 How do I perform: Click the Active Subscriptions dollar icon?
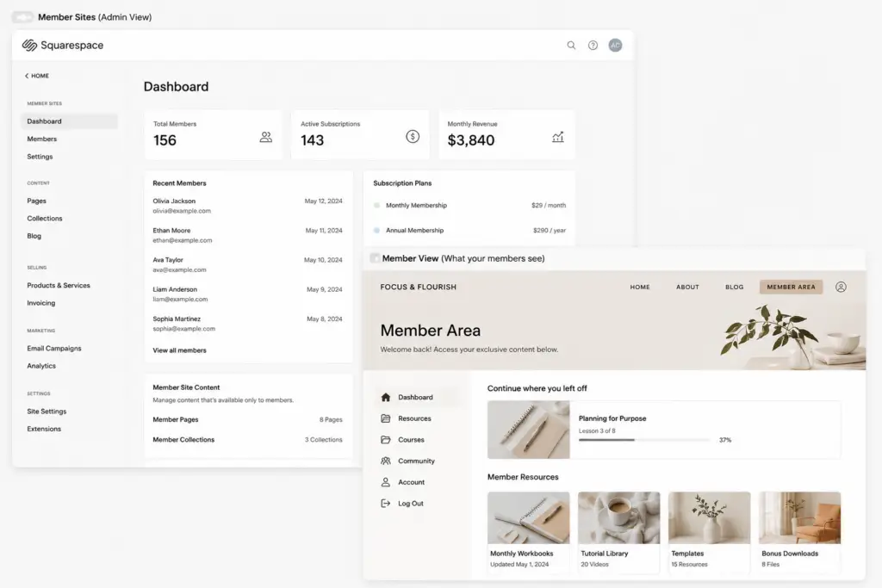coord(413,136)
